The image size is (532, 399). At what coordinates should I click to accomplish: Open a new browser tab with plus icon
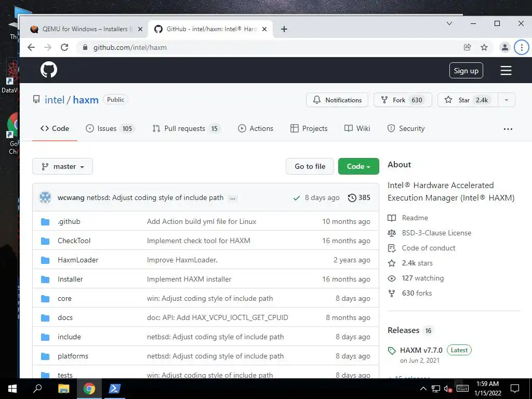click(x=284, y=29)
